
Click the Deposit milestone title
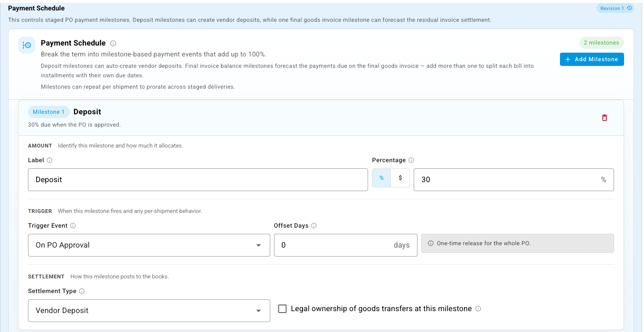click(x=87, y=112)
